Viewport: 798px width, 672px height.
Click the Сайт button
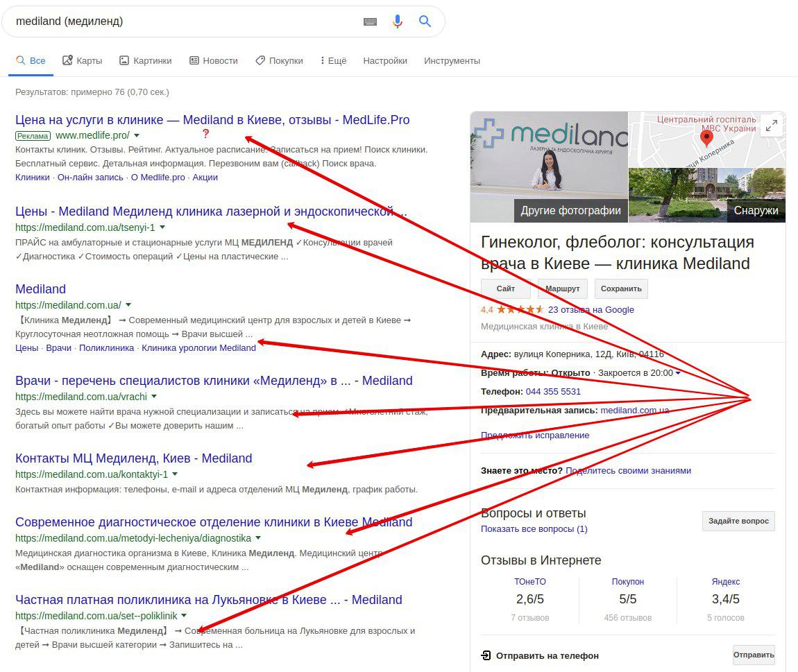505,288
